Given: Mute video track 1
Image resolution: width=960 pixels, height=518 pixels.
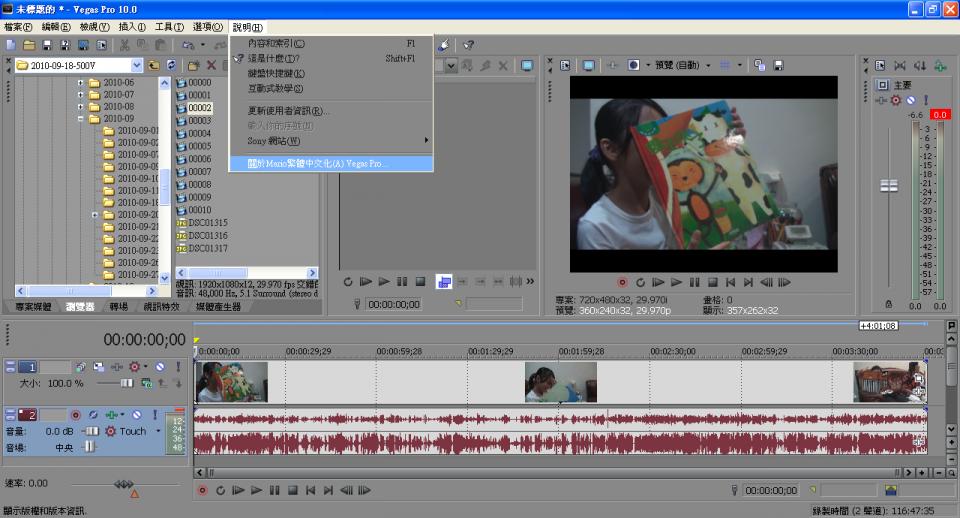Looking at the screenshot, I should tap(159, 368).
